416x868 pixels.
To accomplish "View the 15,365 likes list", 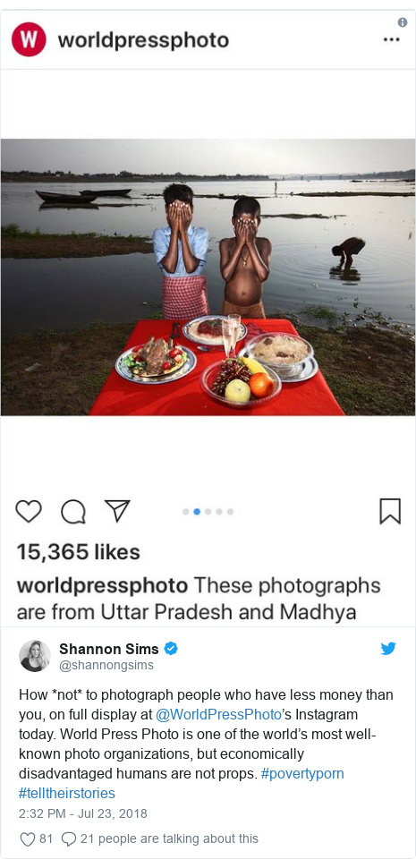I will [x=78, y=552].
